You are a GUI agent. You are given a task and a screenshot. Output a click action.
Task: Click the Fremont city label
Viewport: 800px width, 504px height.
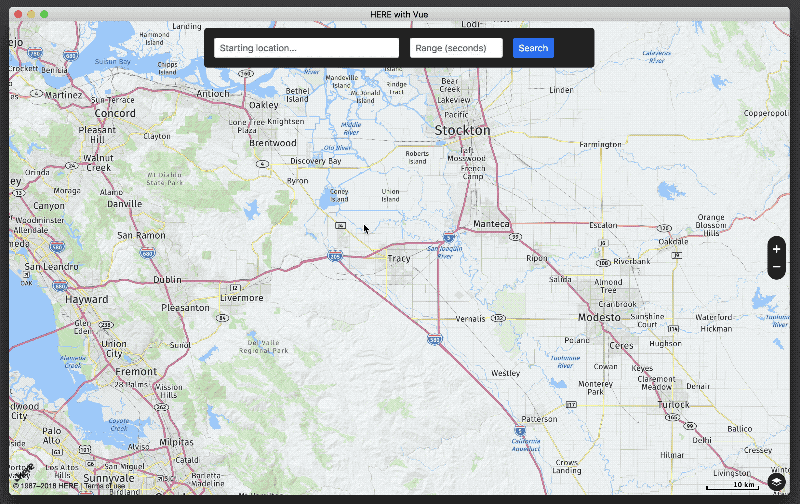click(x=136, y=372)
